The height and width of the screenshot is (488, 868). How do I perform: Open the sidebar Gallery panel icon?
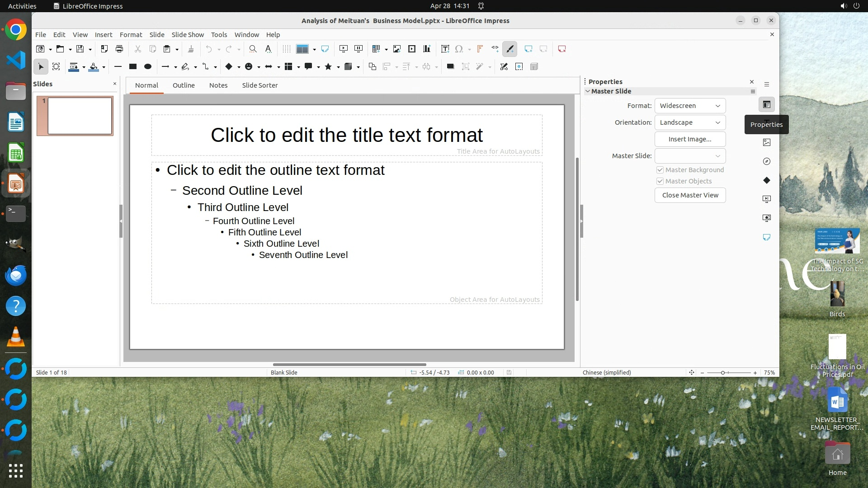coord(767,142)
